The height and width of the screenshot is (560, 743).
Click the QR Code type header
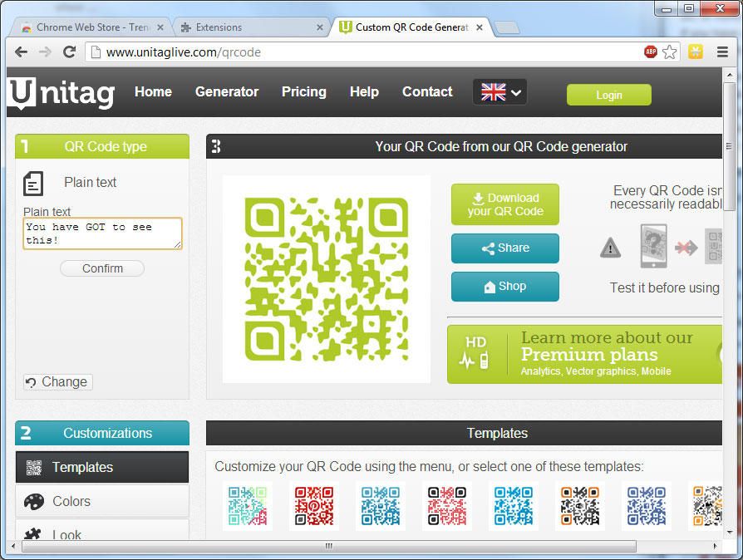(102, 146)
